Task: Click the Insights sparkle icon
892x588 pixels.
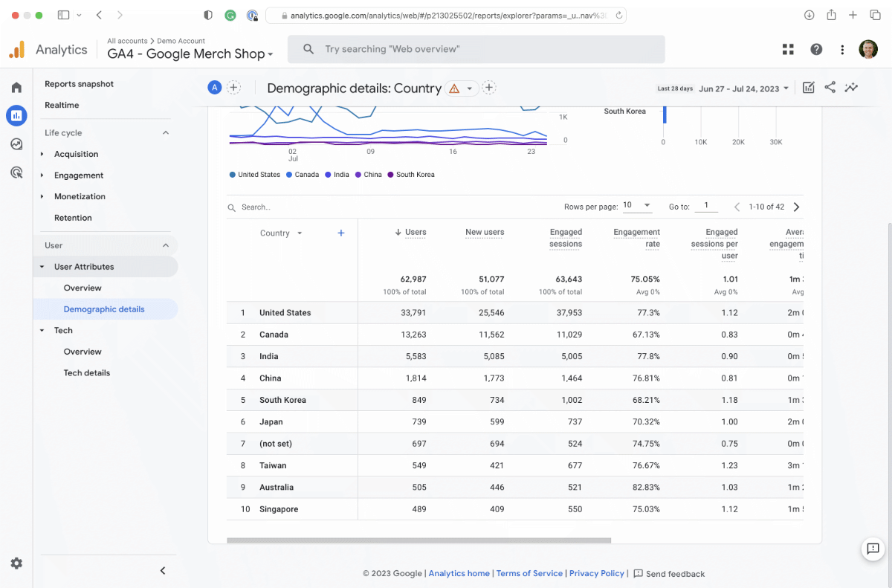Action: click(x=851, y=87)
